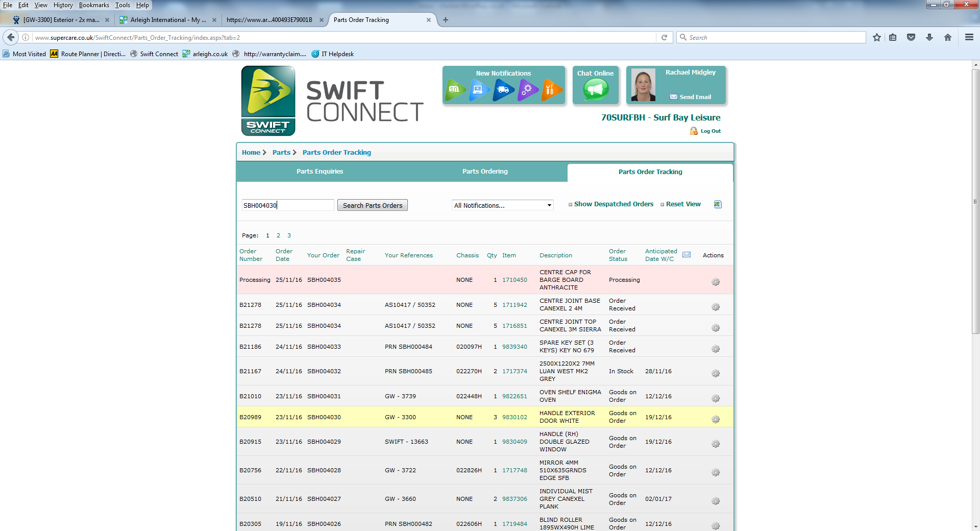Click item number 9830102 link

pos(514,417)
